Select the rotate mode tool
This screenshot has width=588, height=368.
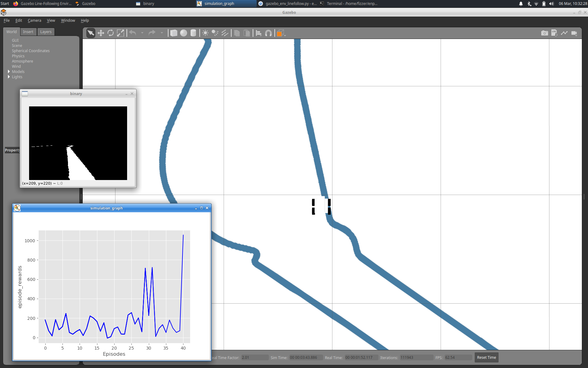[111, 33]
